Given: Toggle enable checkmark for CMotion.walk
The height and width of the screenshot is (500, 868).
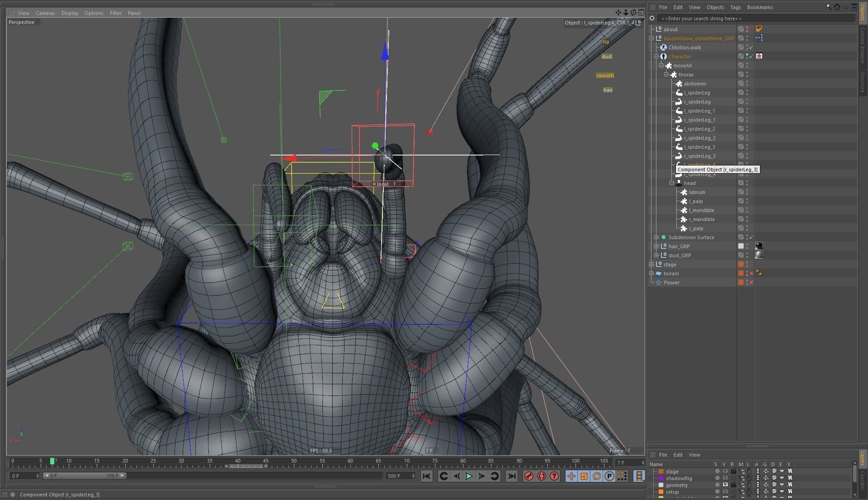Looking at the screenshot, I should [x=751, y=47].
